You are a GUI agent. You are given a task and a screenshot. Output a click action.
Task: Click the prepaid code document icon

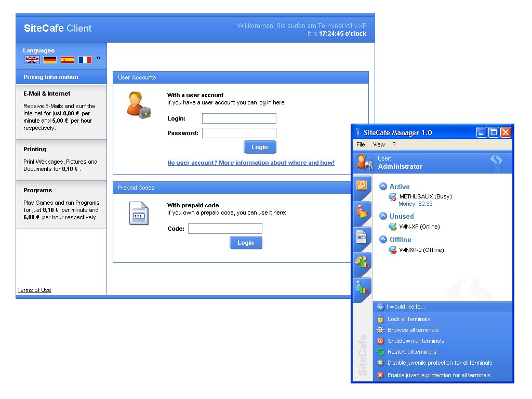click(139, 214)
